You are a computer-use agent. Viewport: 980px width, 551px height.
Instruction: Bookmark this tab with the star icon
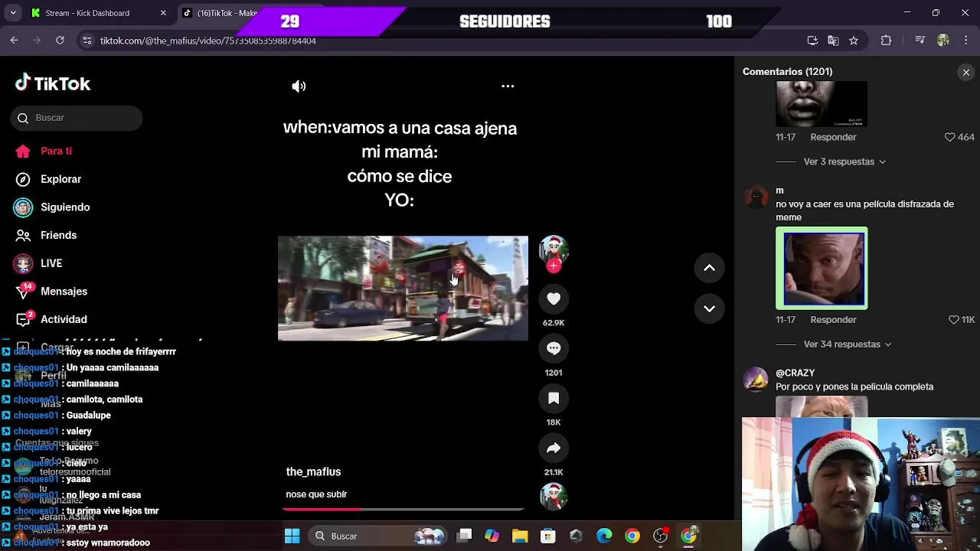(854, 41)
